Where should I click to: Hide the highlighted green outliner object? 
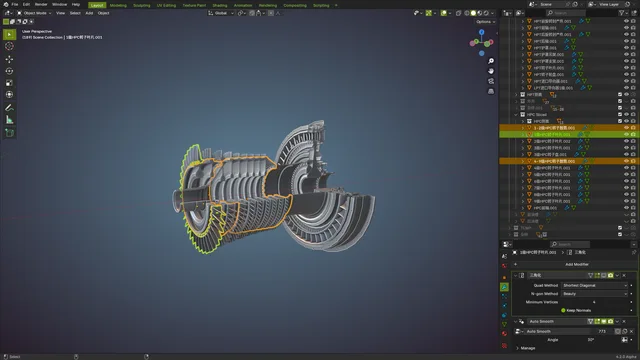[x=626, y=134]
